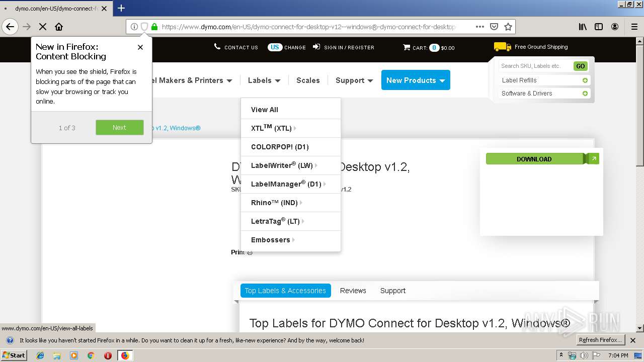
Task: Click the content blocking shield icon
Action: click(144, 27)
